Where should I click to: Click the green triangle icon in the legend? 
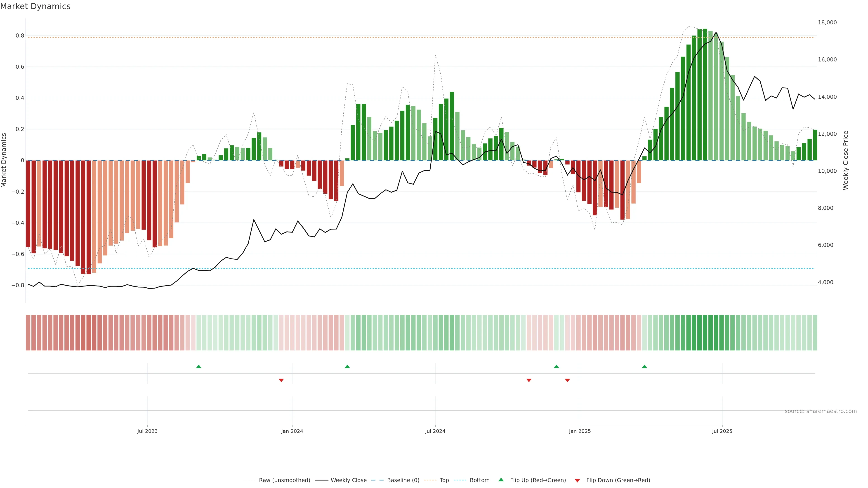coord(501,480)
